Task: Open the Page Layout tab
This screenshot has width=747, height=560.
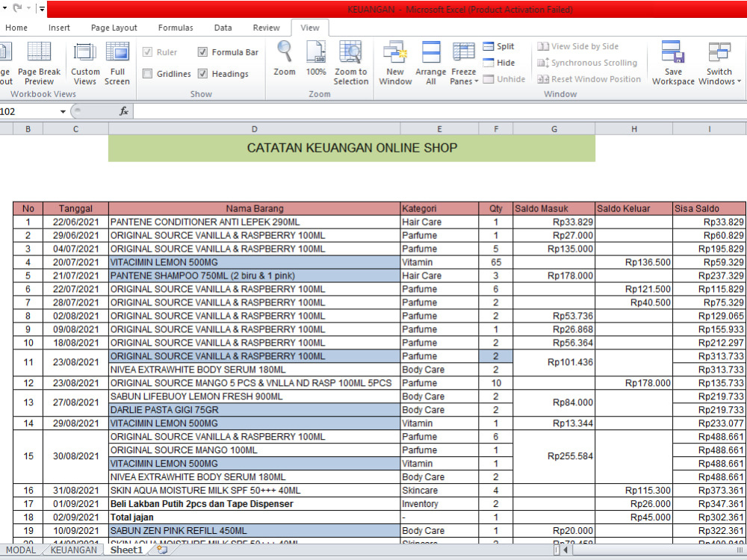Action: (x=114, y=28)
